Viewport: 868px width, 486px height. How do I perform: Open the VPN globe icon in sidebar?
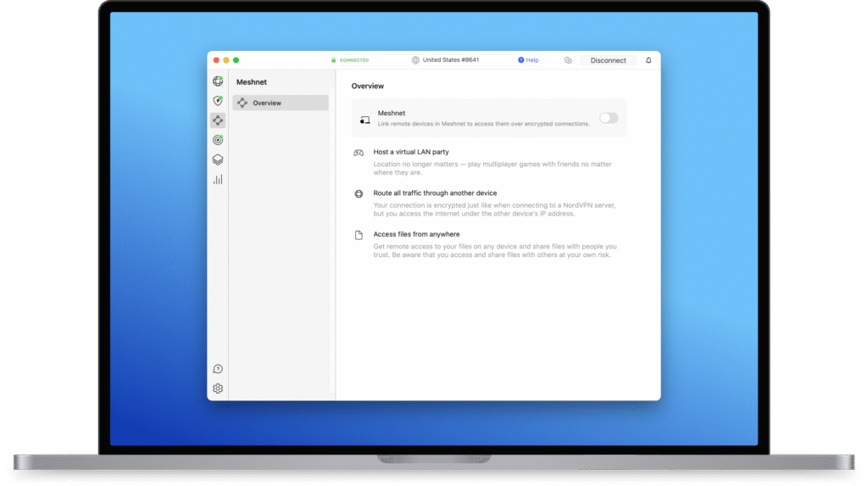pos(218,81)
